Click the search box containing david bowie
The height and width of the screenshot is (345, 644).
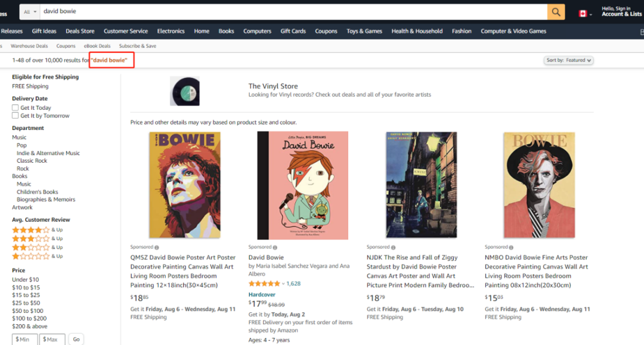point(293,12)
